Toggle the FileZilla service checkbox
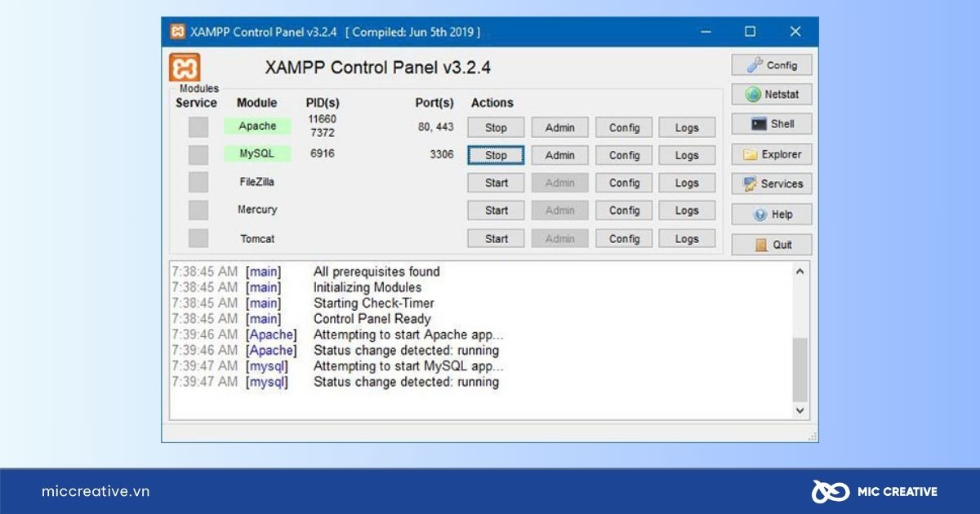Image resolution: width=980 pixels, height=514 pixels. tap(198, 182)
